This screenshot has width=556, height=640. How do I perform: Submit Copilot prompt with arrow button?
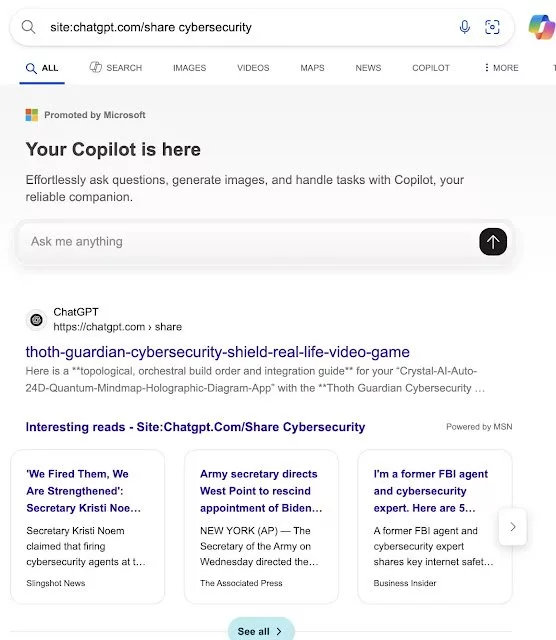[493, 242]
